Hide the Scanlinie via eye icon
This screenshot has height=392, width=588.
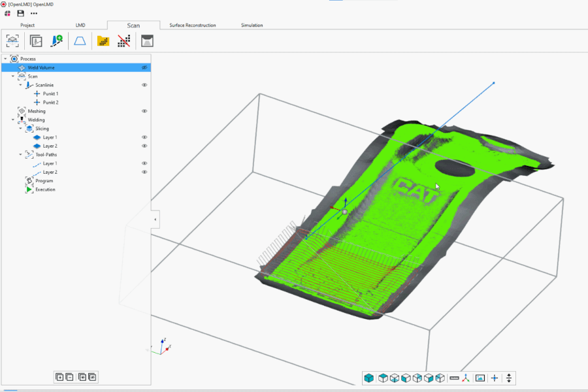pyautogui.click(x=144, y=85)
